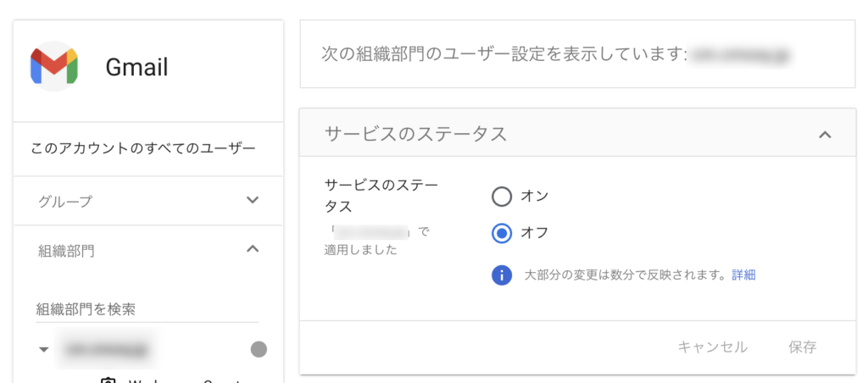868x383 pixels.
Task: Click the Gmail title text
Action: 136,68
